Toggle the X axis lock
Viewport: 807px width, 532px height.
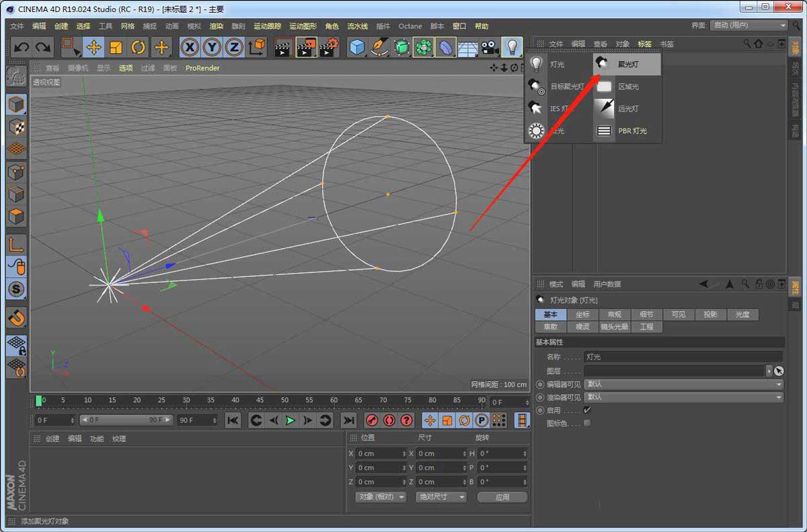tap(190, 47)
